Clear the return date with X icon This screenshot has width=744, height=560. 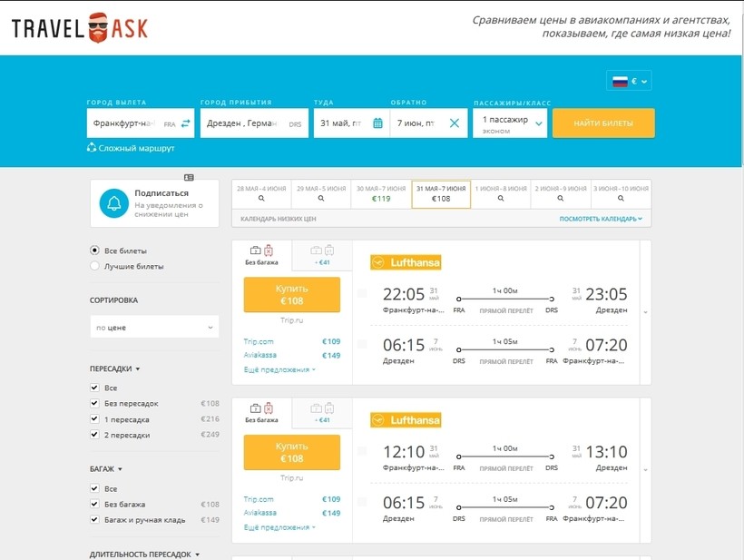(455, 123)
